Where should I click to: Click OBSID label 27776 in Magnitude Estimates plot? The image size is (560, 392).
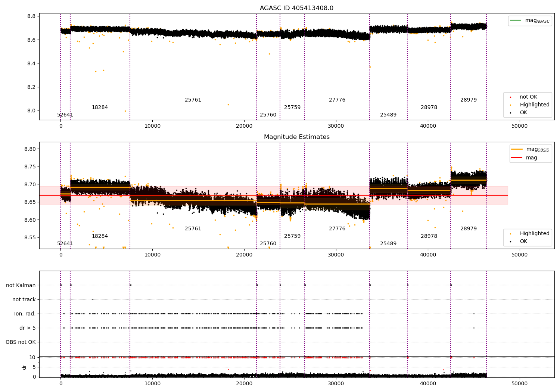point(337,229)
